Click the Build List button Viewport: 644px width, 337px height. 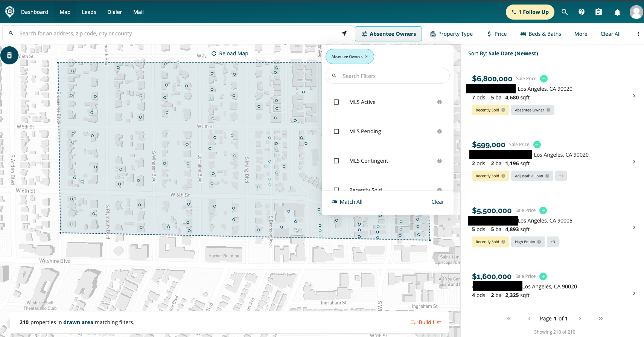pyautogui.click(x=426, y=322)
